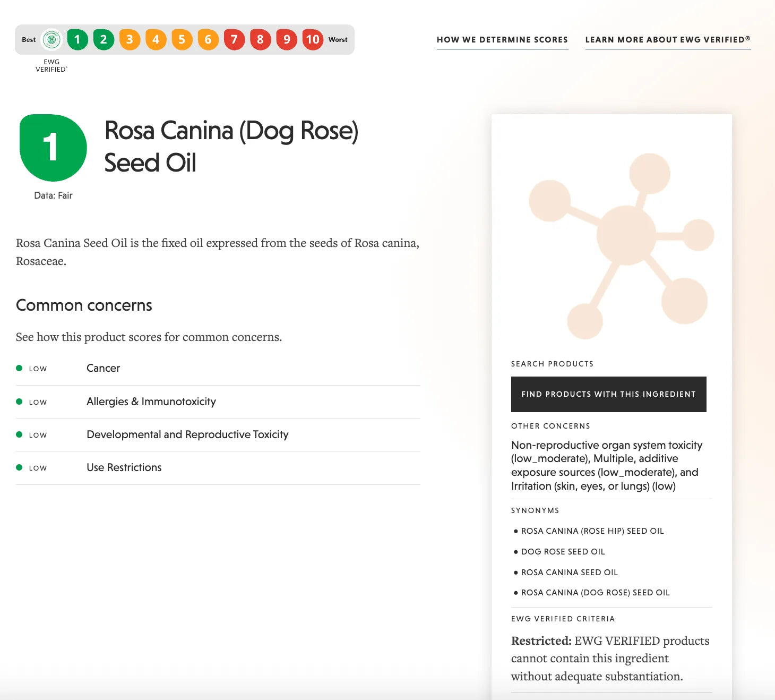
Task: Click orange score 5 badge
Action: (182, 40)
